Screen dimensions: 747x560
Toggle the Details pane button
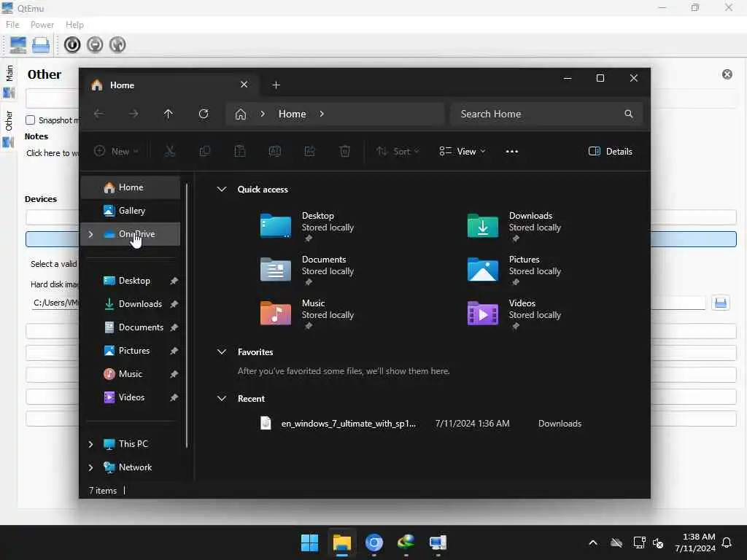[611, 152]
